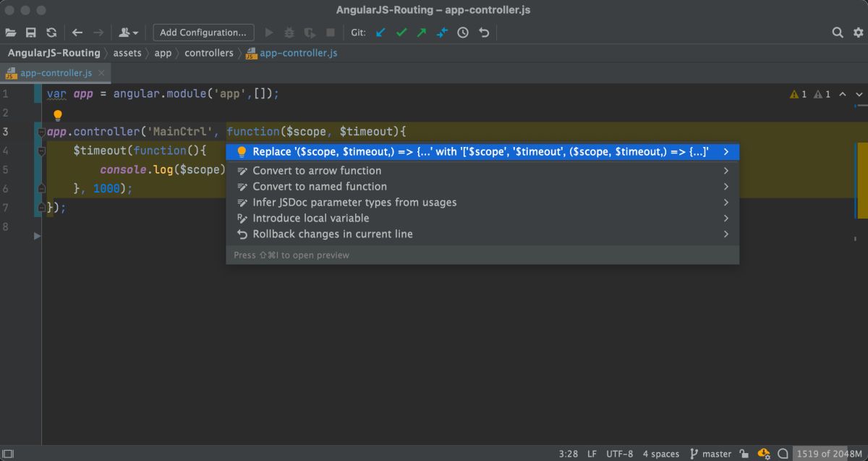Select app-controller.js in breadcrumb bar
Screen dimensions: 868x461
tap(292, 53)
